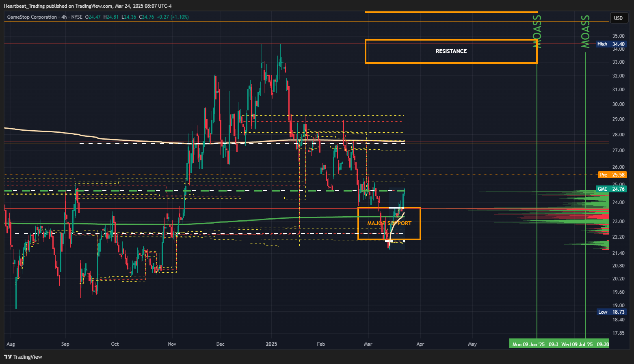Click MOASS text on the July vertical line
Image resolution: width=634 pixels, height=364 pixels.
point(585,32)
